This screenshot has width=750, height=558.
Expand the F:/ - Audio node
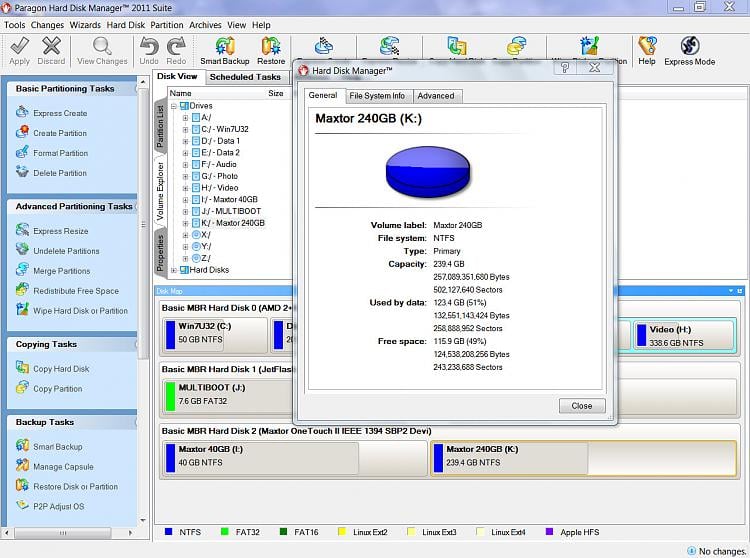pos(186,165)
